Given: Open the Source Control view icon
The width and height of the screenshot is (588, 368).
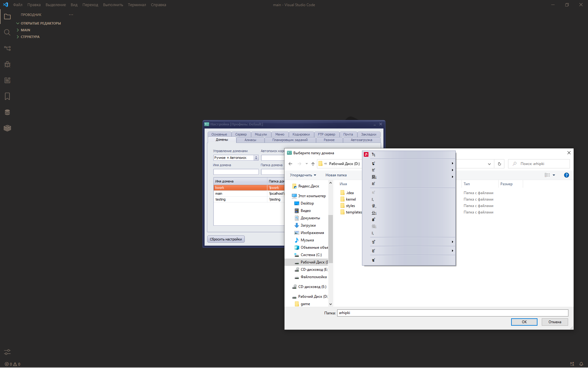Looking at the screenshot, I should pyautogui.click(x=7, y=48).
